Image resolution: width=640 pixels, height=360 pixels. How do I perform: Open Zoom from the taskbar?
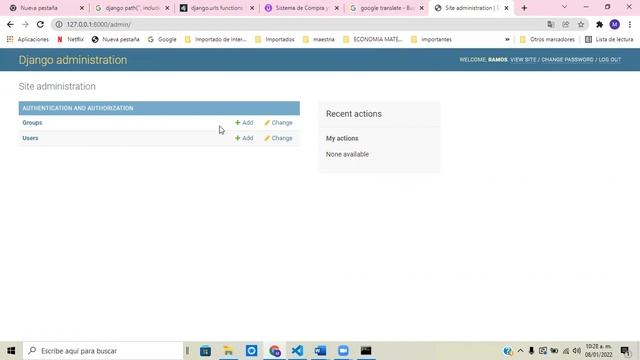click(343, 351)
